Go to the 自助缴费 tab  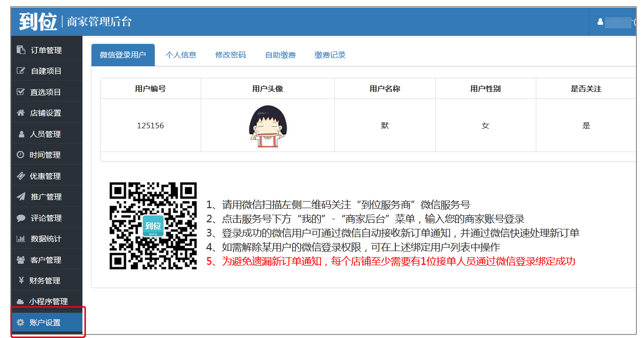point(281,55)
